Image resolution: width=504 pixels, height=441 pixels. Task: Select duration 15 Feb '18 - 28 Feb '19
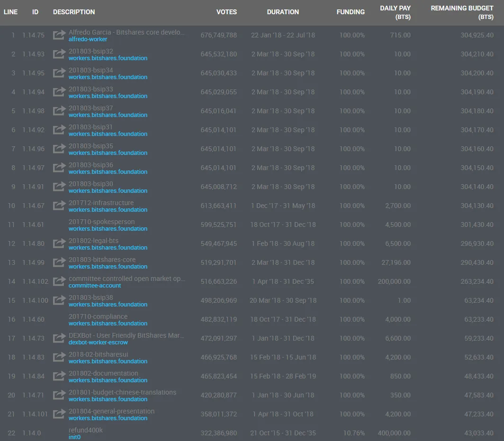point(283,377)
